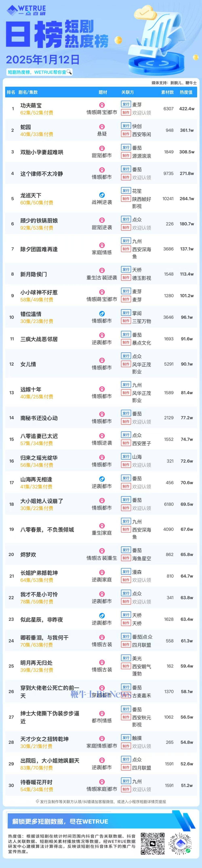The image size is (202, 868).
Task: Click the 制作 tag next to 德玉影视
Action: 126,278
